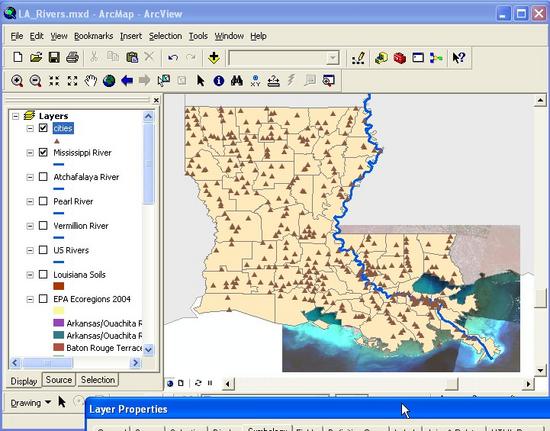
Task: Save the map with the floppy disk icon
Action: point(54,57)
